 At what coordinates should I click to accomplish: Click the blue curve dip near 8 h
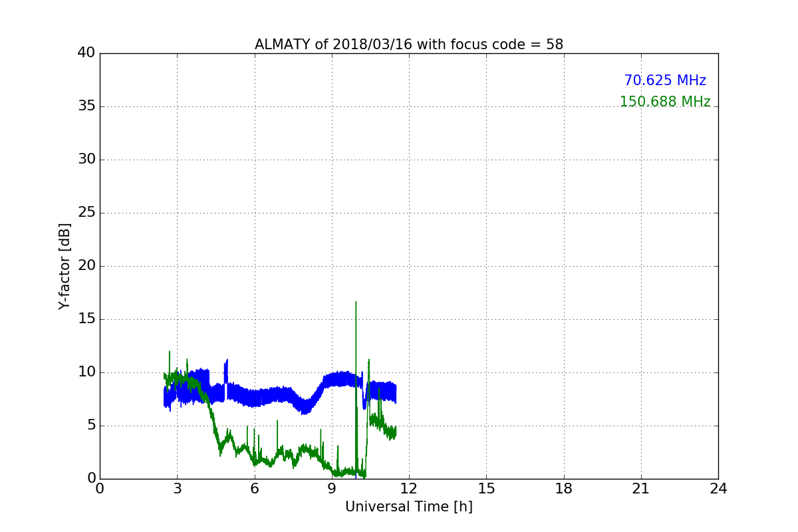pos(305,406)
